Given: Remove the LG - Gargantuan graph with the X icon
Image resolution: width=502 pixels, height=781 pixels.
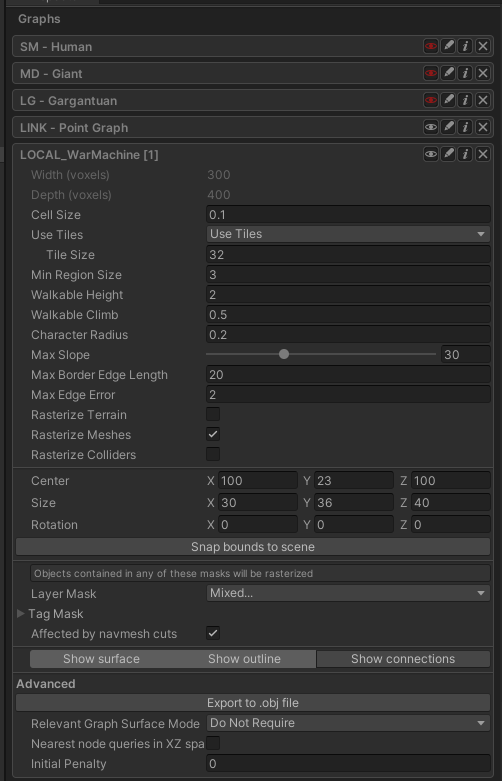Looking at the screenshot, I should [483, 100].
